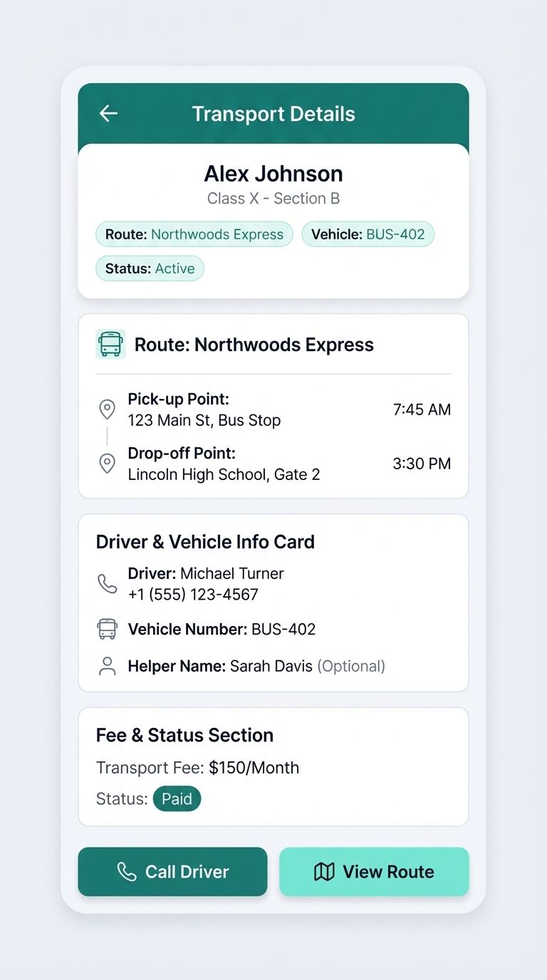Tap the Status: Active chip
This screenshot has width=547, height=980.
(x=150, y=269)
